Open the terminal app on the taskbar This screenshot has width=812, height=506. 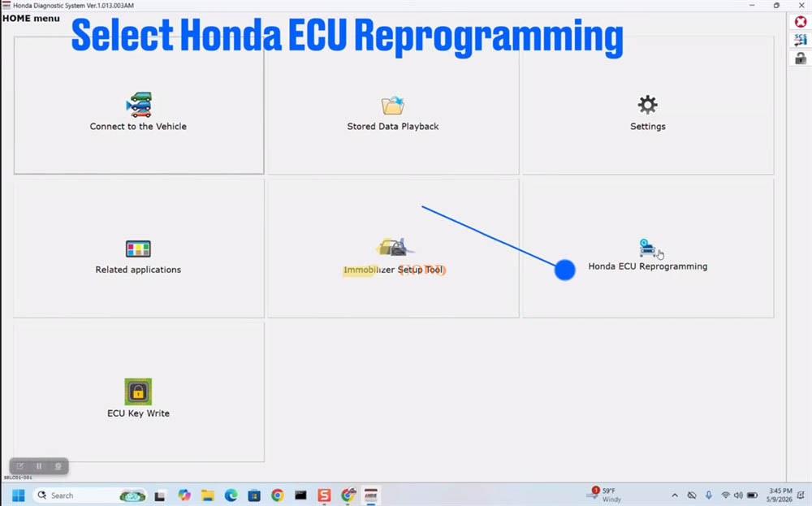301,495
